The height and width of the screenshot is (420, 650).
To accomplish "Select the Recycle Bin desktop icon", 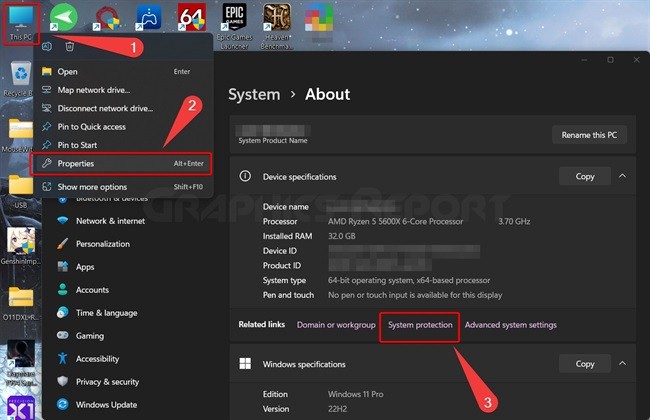I will [x=18, y=79].
